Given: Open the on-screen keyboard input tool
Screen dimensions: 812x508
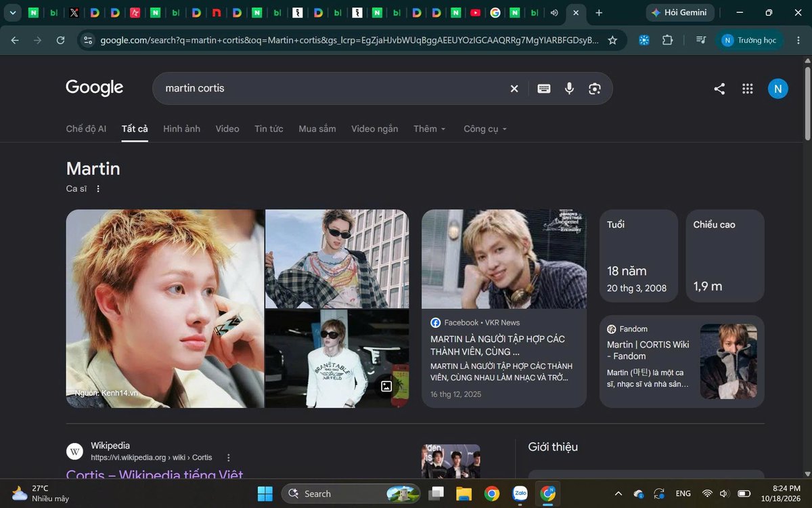Looking at the screenshot, I should click(544, 88).
